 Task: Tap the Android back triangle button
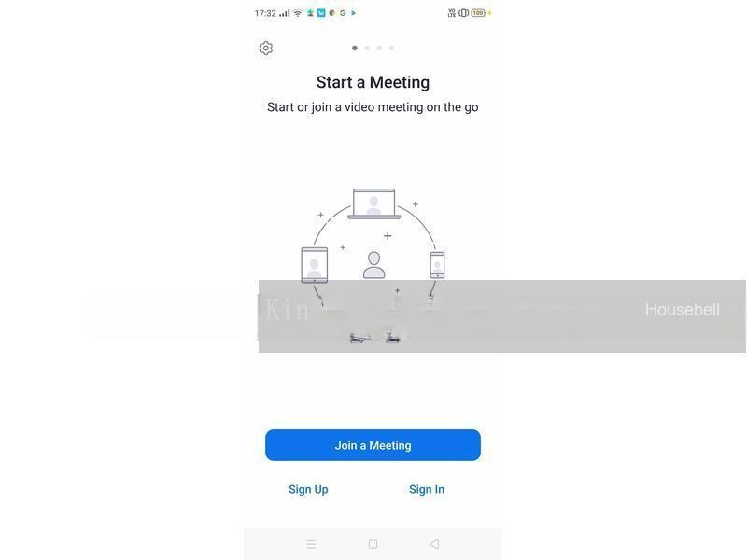434,544
